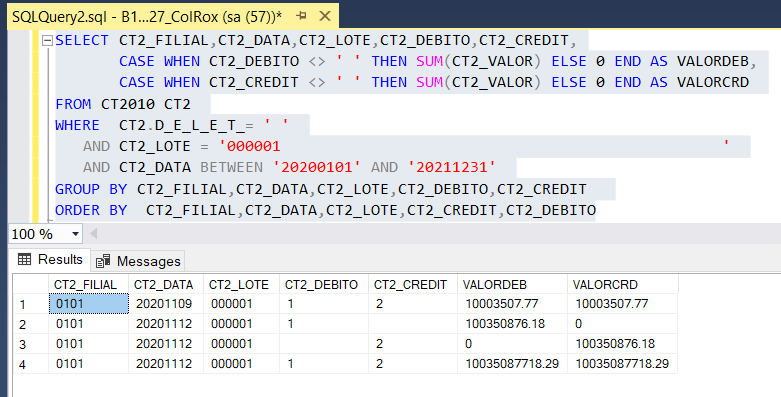781x397 pixels.
Task: Click the horizontal scroll left arrow
Action: point(93,234)
